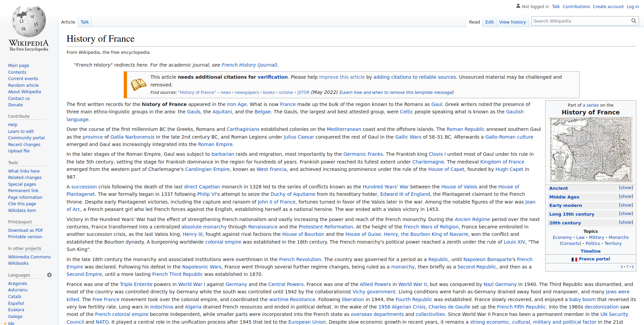Expand the Ancient section in sidebar
The height and width of the screenshot is (325, 644).
point(626,188)
